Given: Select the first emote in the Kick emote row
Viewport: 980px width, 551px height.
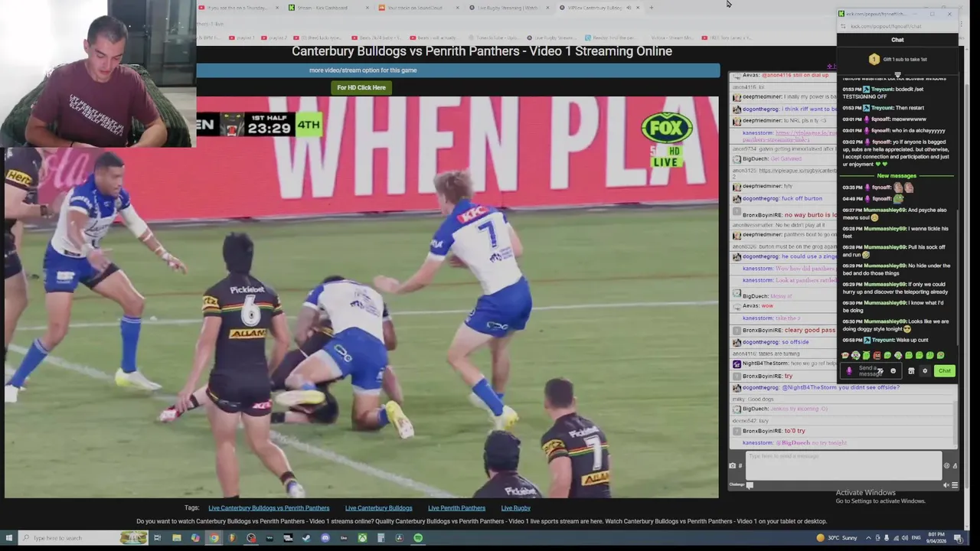Looking at the screenshot, I should coord(845,356).
